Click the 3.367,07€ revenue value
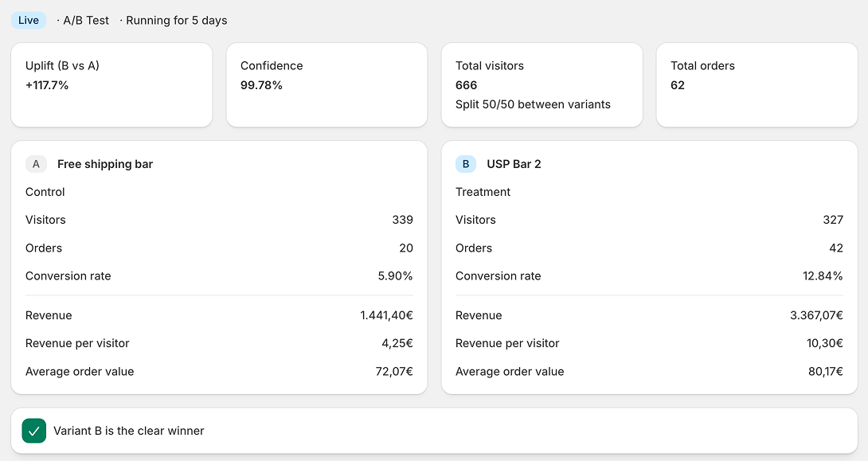The height and width of the screenshot is (461, 868). coord(816,315)
